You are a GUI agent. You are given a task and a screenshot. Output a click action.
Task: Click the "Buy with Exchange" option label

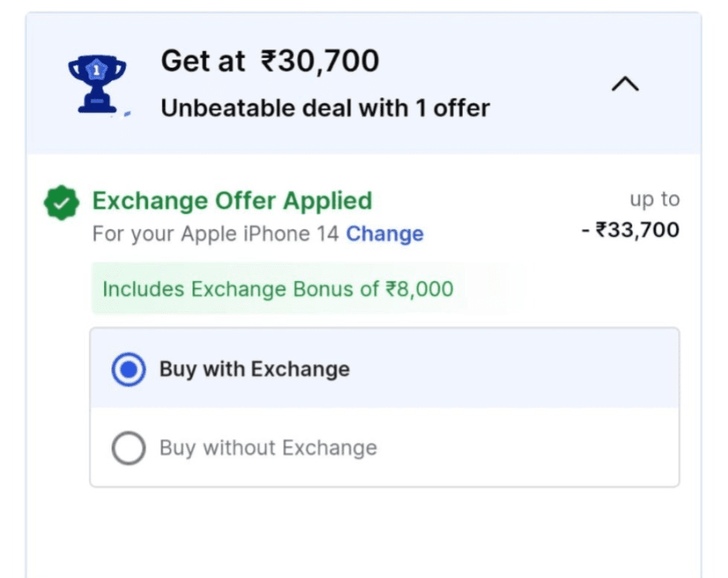point(254,369)
